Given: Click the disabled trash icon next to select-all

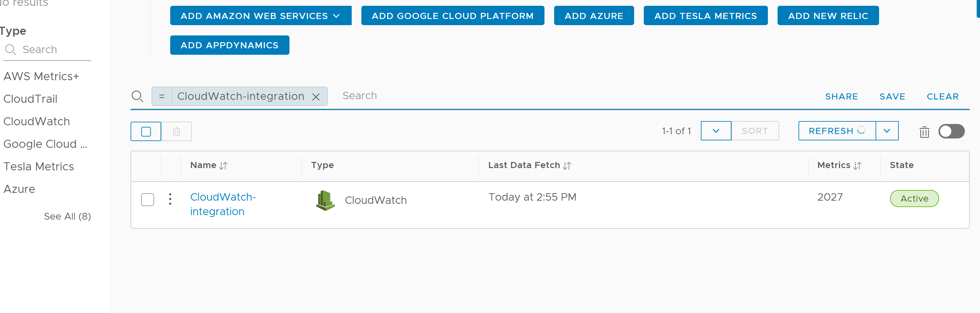Looking at the screenshot, I should pos(177,132).
